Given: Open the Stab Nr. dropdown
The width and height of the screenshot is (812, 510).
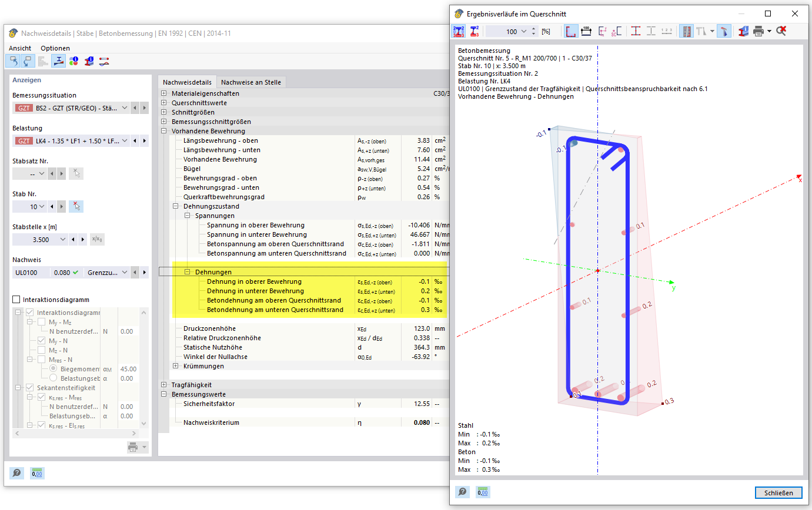Looking at the screenshot, I should (41, 207).
